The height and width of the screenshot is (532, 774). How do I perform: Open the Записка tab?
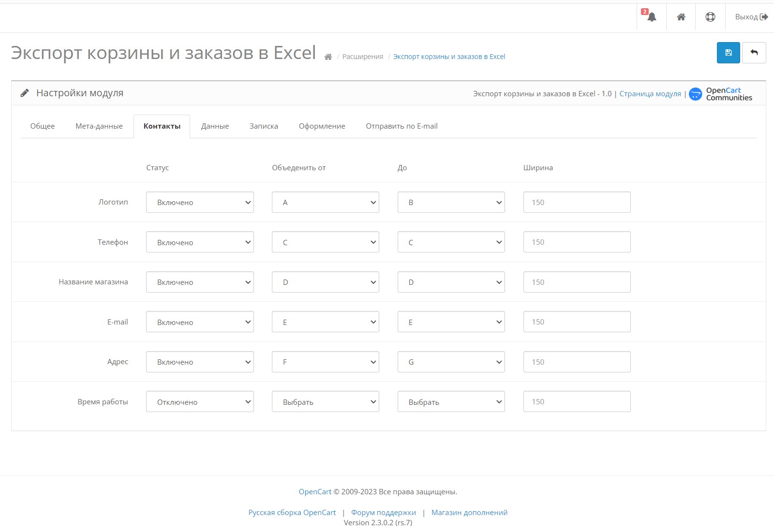click(x=264, y=126)
